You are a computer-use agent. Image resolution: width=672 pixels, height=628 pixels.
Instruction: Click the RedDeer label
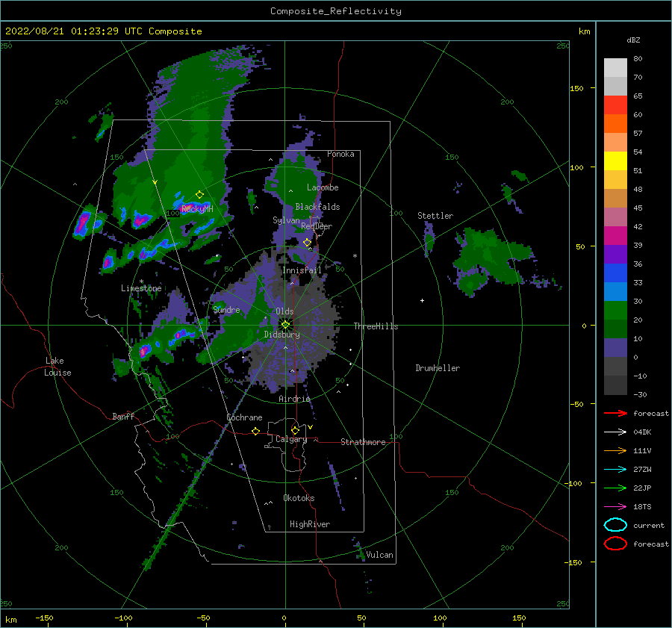pyautogui.click(x=317, y=226)
